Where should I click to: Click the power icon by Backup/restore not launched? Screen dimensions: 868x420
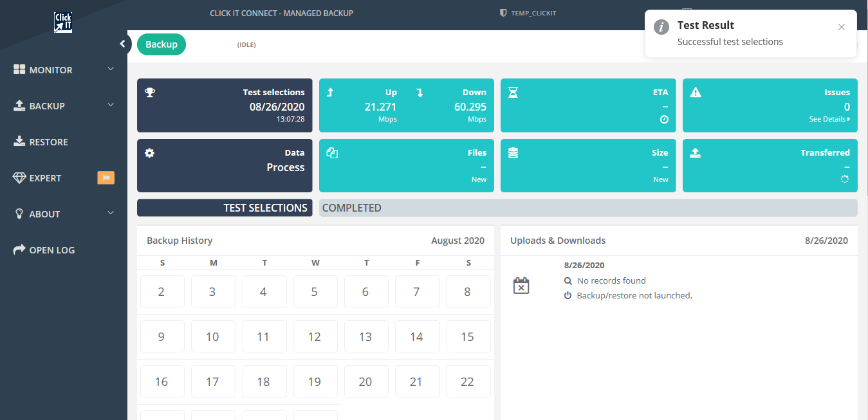(568, 296)
